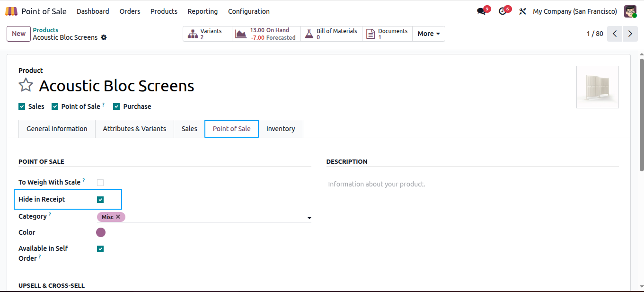Open the company switcher My Company (San Francisco)
Screen dimensions: 644x292
pos(575,11)
